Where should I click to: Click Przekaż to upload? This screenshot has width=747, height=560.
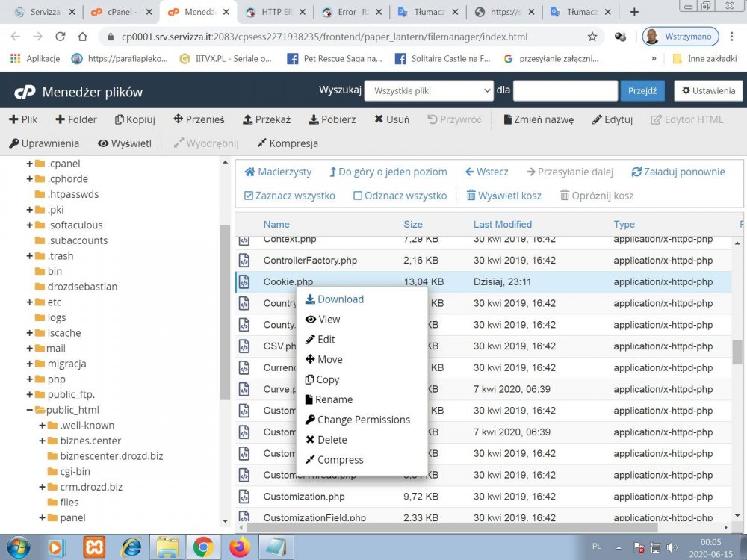pos(267,119)
